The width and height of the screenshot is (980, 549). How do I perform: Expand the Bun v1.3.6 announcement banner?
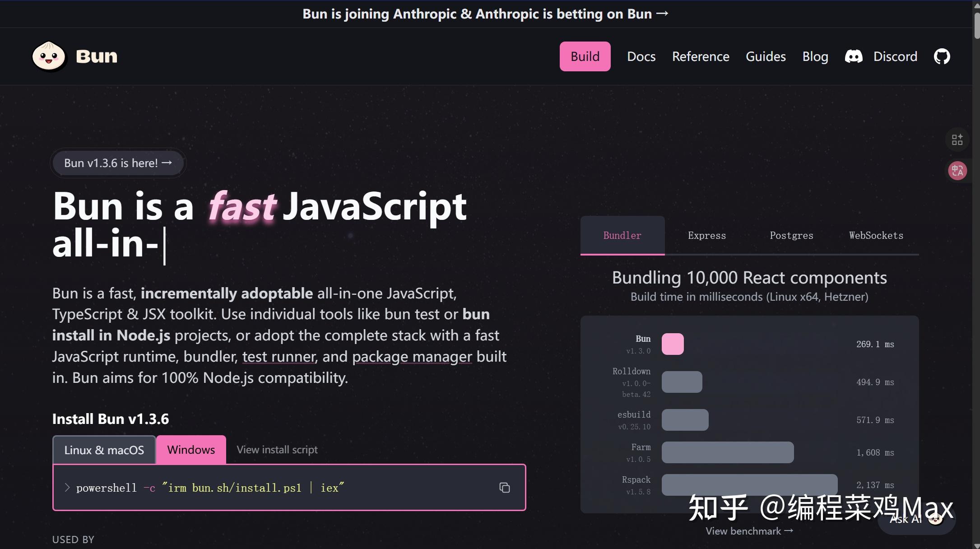[117, 163]
